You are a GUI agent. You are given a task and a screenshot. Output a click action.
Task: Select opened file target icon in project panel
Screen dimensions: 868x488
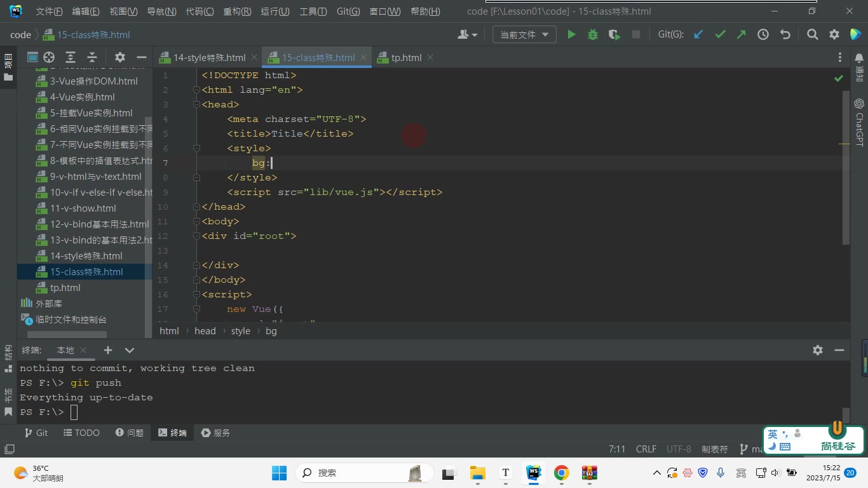[49, 57]
